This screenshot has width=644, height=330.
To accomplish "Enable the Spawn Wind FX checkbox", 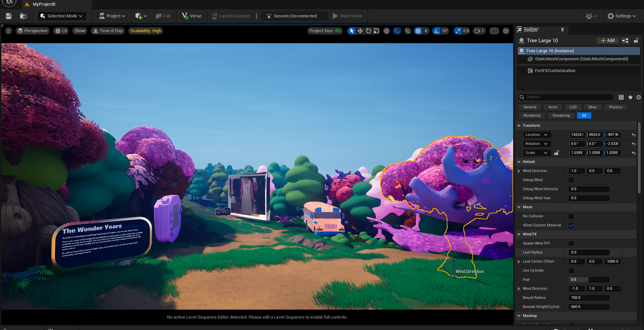I will pos(571,243).
